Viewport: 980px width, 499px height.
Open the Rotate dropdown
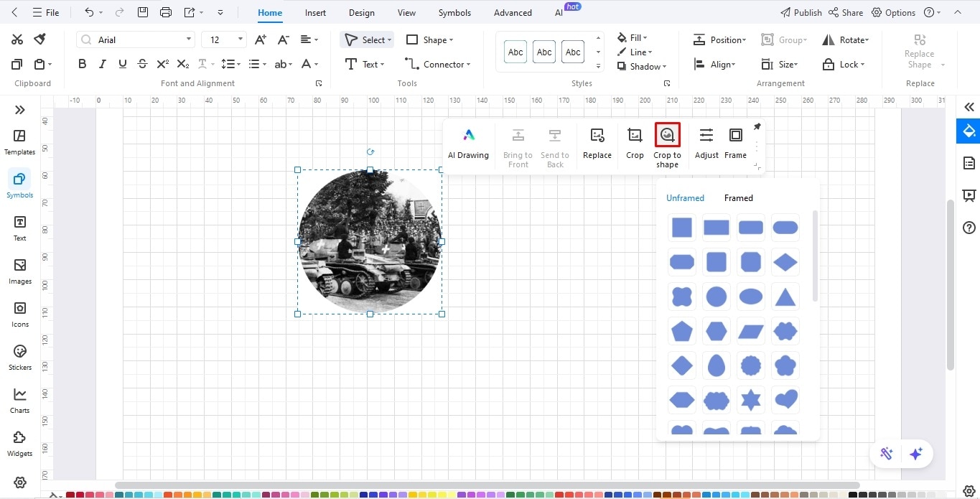pyautogui.click(x=845, y=39)
